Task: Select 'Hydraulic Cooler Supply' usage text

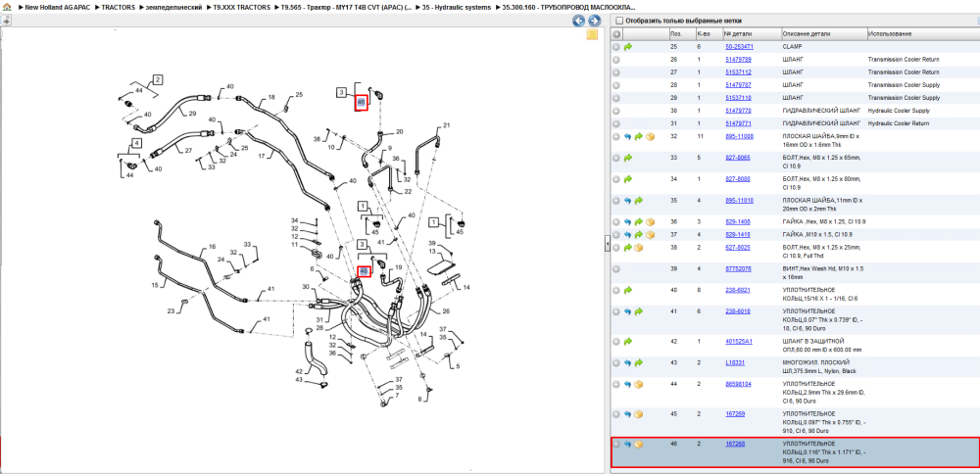Action: (899, 111)
